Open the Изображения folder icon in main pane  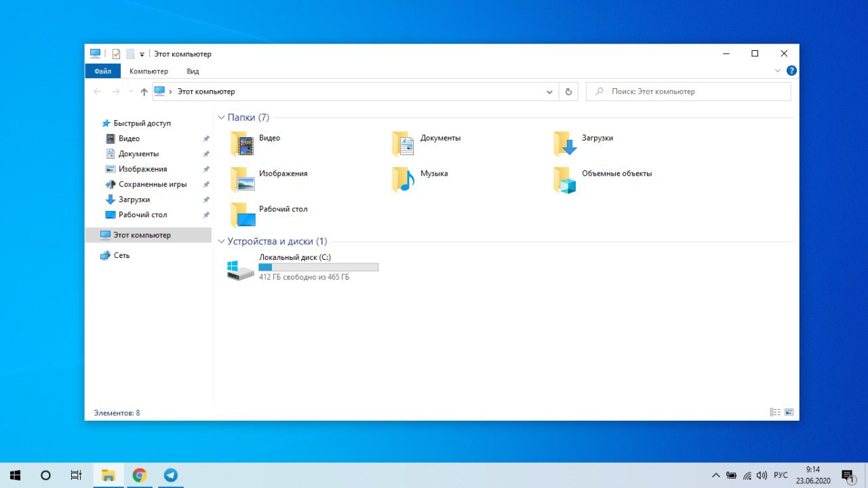241,179
